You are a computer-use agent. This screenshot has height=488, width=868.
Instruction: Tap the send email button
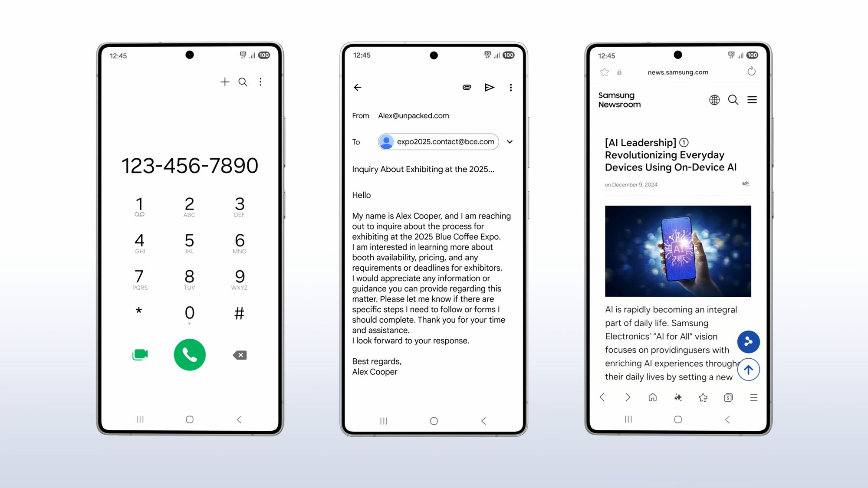pyautogui.click(x=489, y=88)
